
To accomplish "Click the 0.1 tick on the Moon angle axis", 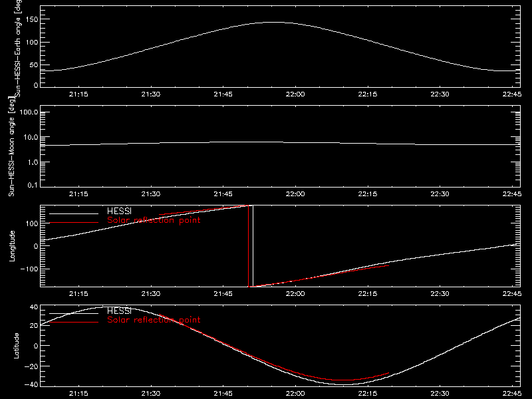I will pyautogui.click(x=33, y=185).
